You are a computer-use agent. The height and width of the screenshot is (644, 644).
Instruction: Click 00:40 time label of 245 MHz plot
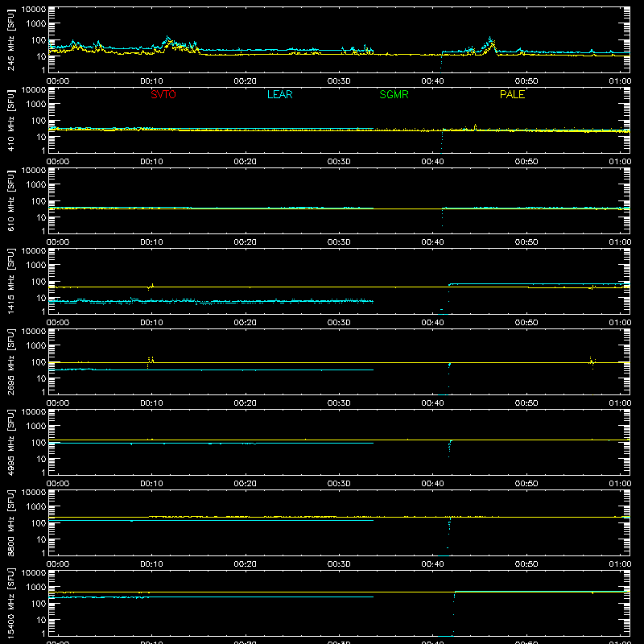432,81
